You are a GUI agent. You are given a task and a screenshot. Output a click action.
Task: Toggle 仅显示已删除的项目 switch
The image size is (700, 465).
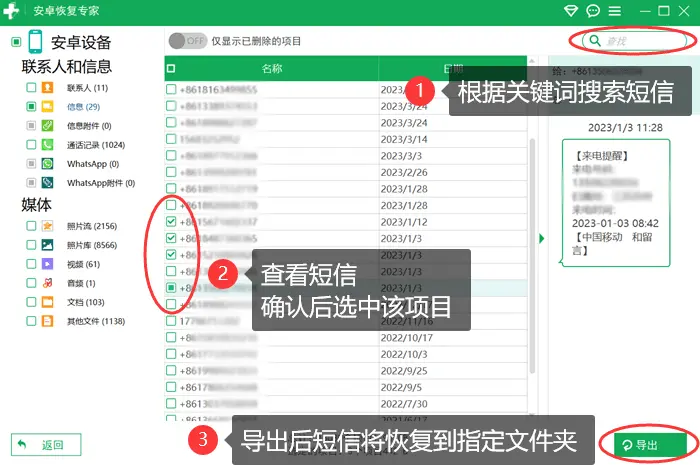point(188,41)
